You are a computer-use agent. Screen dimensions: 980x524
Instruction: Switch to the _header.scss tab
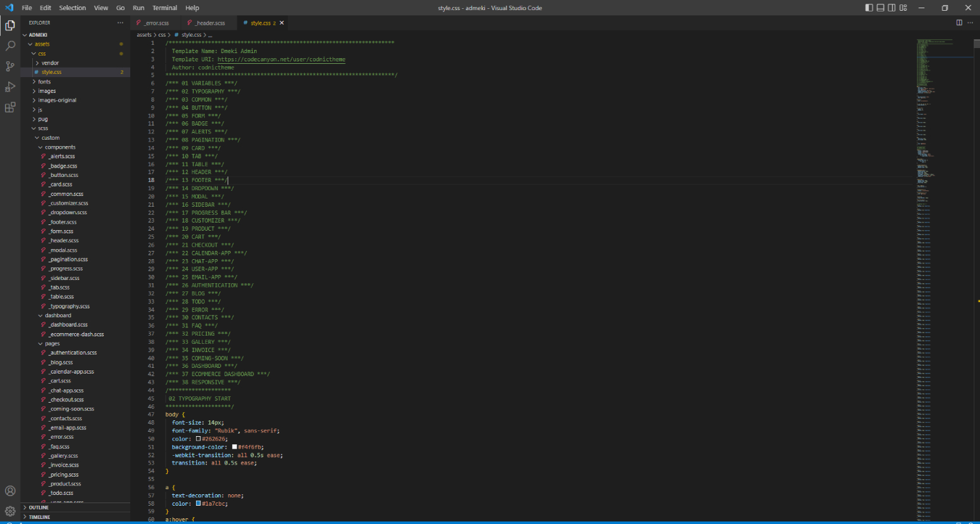[210, 23]
